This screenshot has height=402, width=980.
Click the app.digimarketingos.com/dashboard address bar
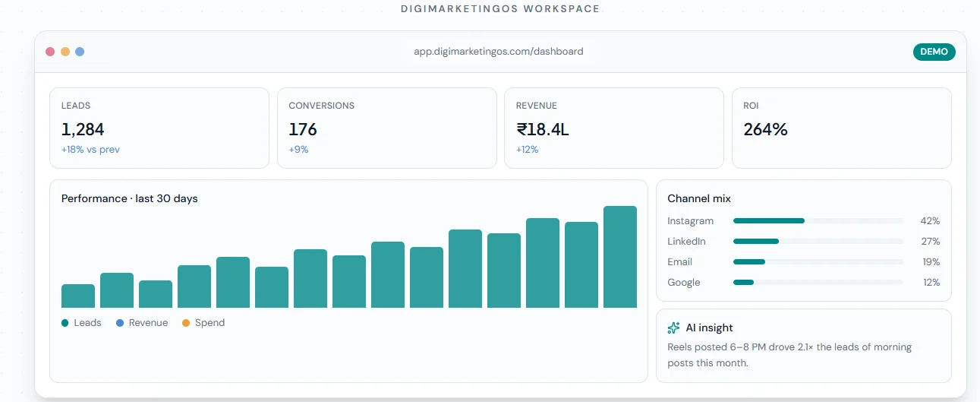pos(499,52)
